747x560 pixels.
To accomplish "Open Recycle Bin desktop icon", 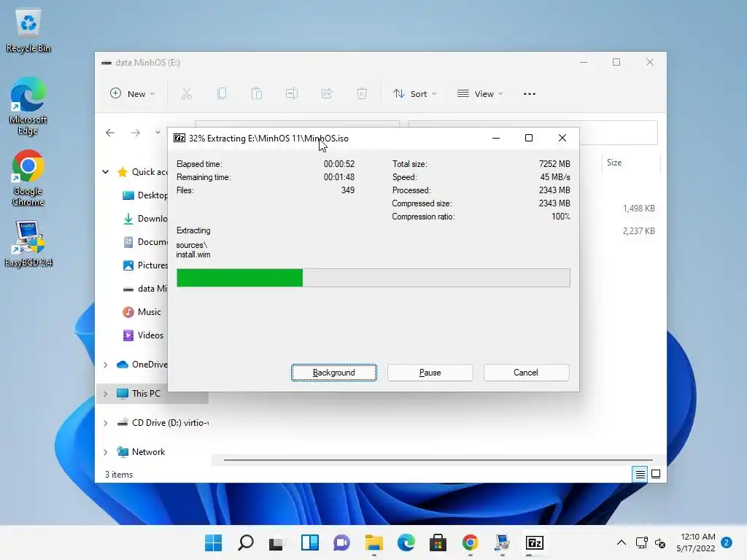I will pyautogui.click(x=28, y=31).
